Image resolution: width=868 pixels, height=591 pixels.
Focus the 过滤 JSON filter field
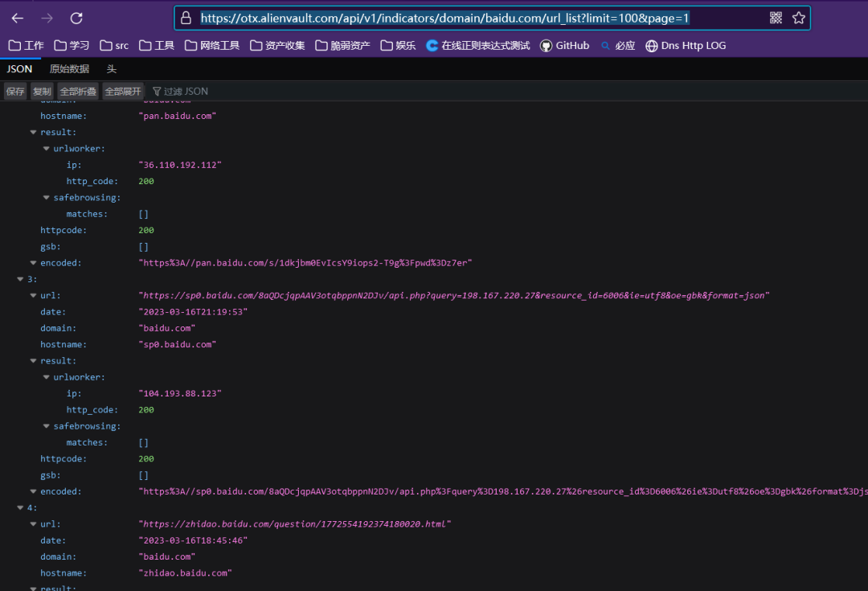(186, 92)
